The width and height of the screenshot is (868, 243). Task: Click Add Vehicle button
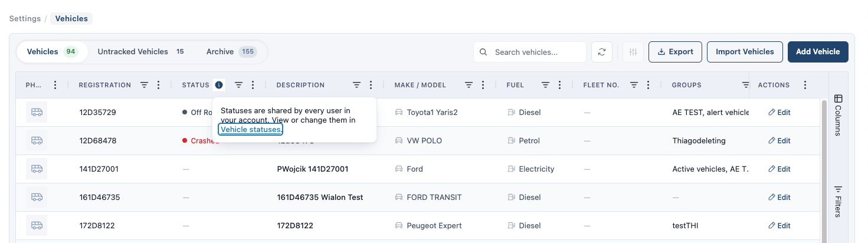click(818, 52)
